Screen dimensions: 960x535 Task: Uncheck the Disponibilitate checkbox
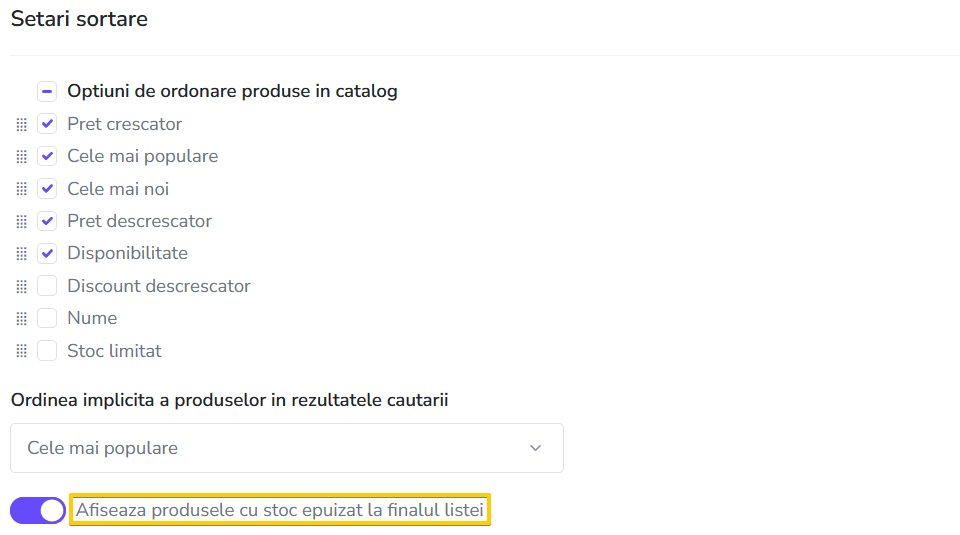click(x=47, y=253)
